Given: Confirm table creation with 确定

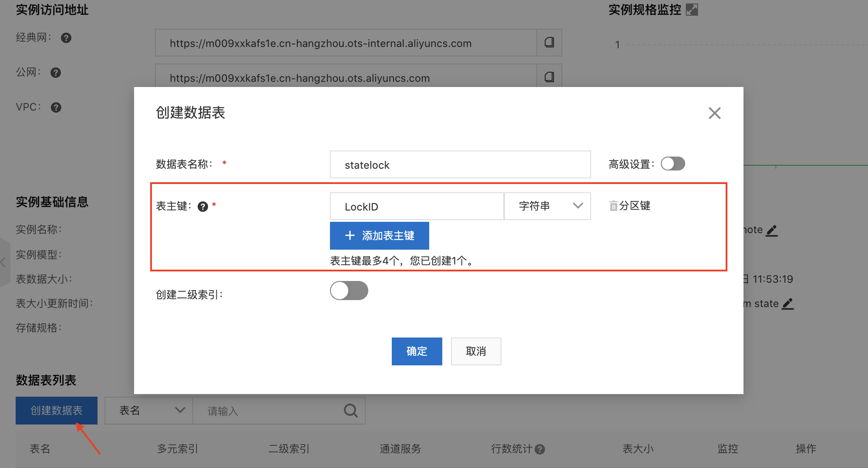Looking at the screenshot, I should (x=417, y=351).
